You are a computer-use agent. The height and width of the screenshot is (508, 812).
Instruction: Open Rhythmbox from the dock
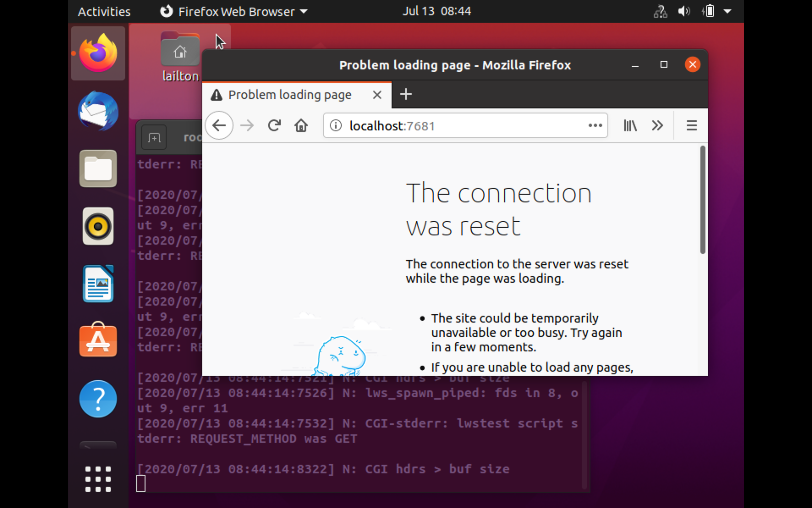[x=98, y=226]
